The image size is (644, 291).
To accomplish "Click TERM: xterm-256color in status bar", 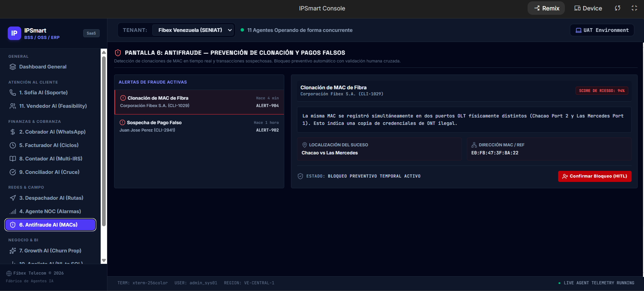I will click(143, 283).
